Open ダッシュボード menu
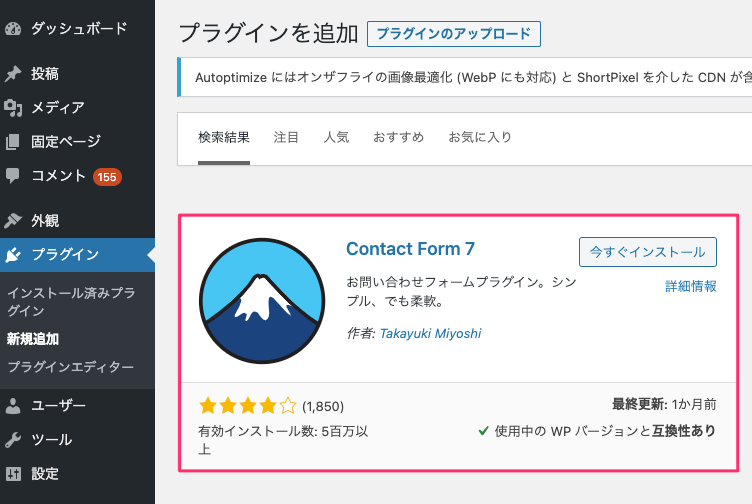The image size is (752, 504). coord(77,29)
